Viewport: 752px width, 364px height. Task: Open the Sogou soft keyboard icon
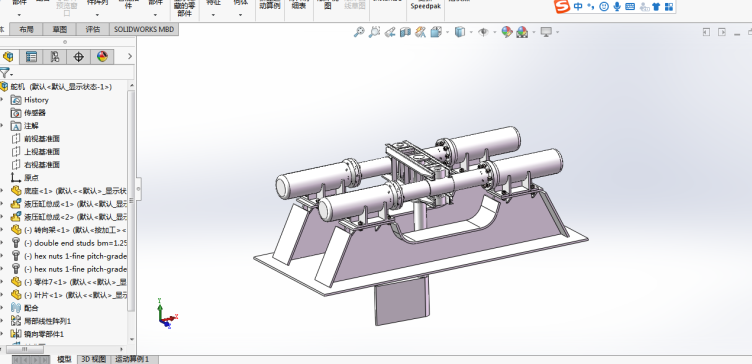(x=630, y=7)
